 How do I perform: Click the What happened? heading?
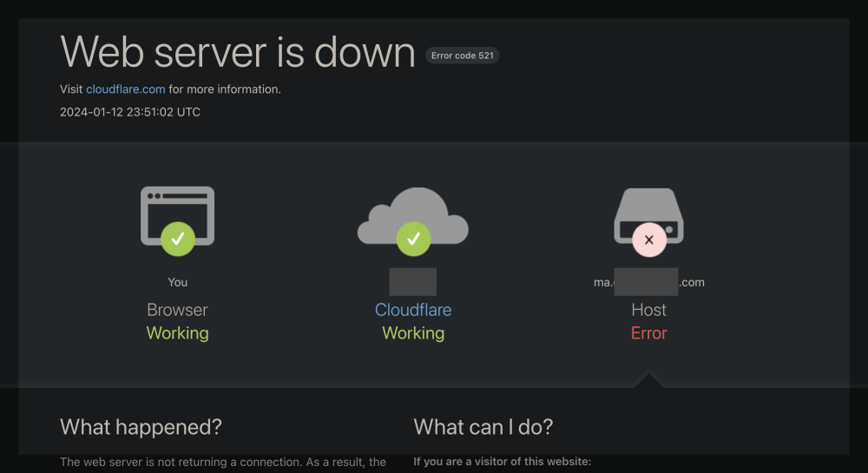tap(141, 426)
